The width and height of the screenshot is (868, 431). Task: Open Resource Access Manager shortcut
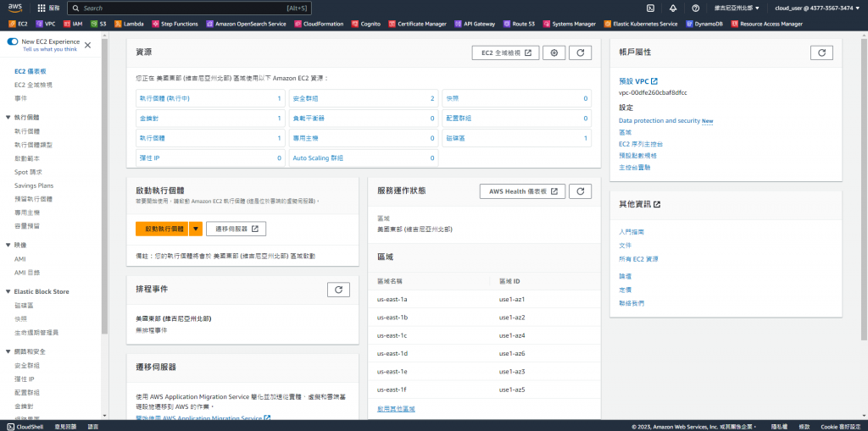pyautogui.click(x=766, y=24)
